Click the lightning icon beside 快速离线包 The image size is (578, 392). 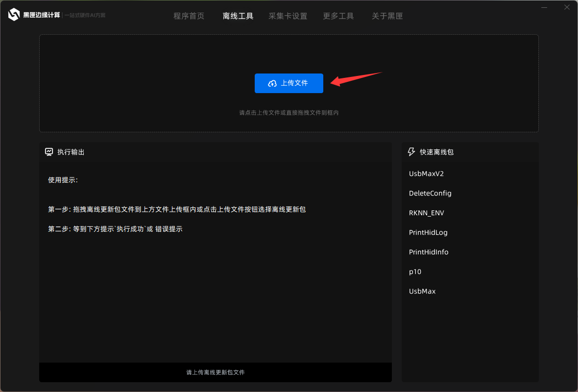coord(410,152)
